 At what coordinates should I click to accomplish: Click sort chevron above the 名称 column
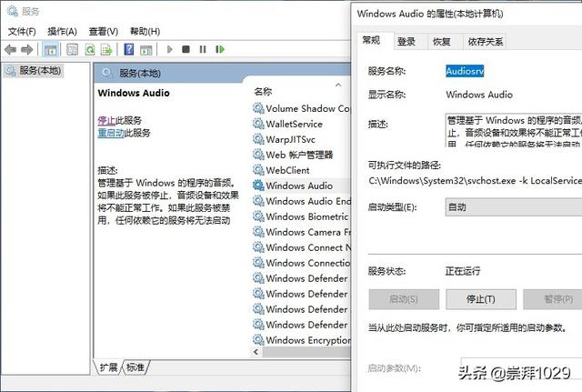tap(338, 85)
